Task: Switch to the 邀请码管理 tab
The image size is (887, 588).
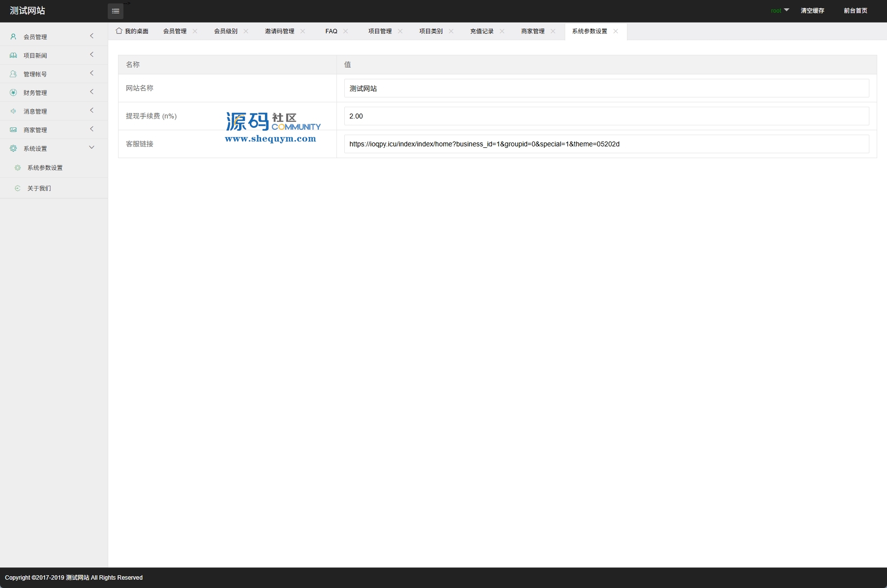Action: [279, 31]
